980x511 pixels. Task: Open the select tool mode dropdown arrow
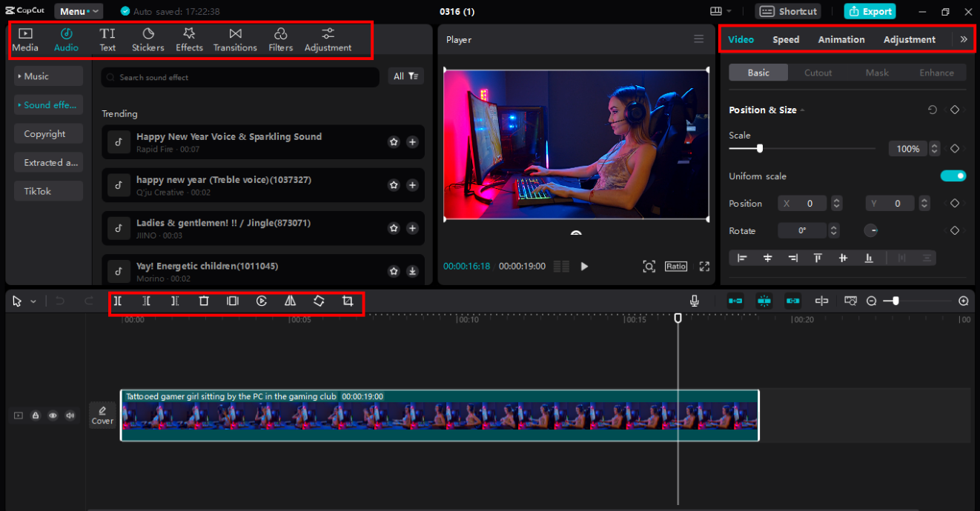[33, 301]
